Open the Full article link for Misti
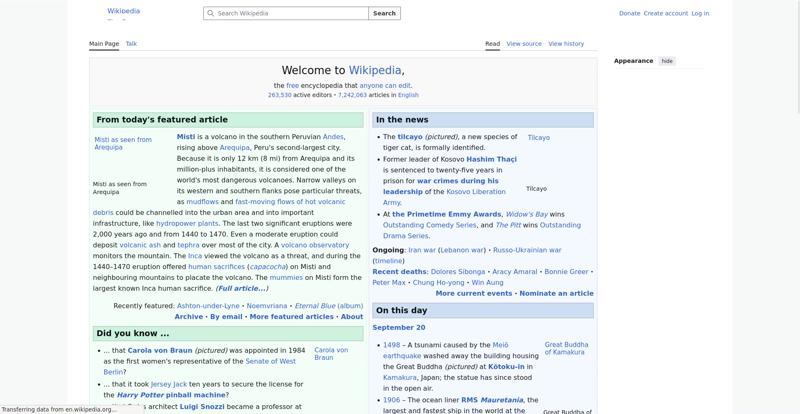The height and width of the screenshot is (414, 800). tap(242, 288)
